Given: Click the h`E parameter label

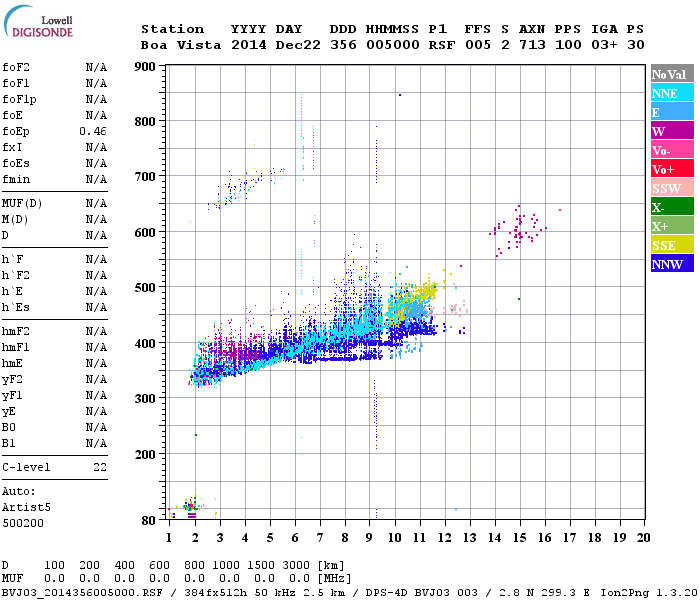Looking at the screenshot, I should tap(12, 292).
